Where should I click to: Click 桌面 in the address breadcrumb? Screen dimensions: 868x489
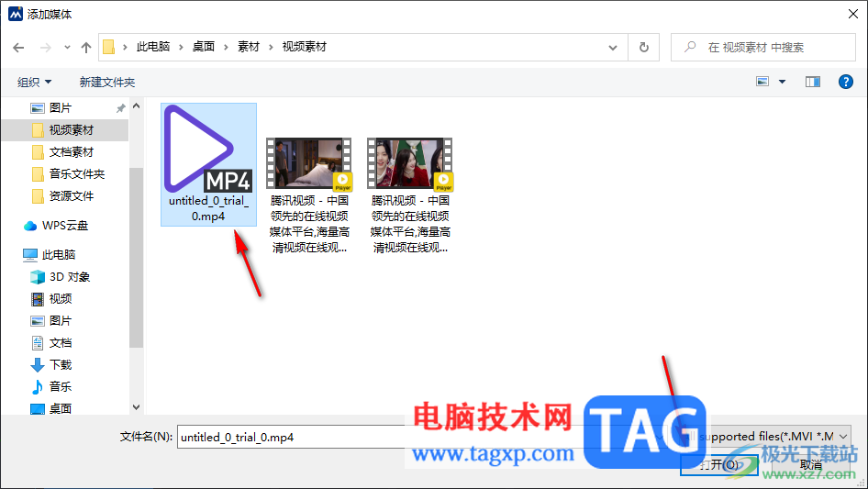pyautogui.click(x=203, y=47)
